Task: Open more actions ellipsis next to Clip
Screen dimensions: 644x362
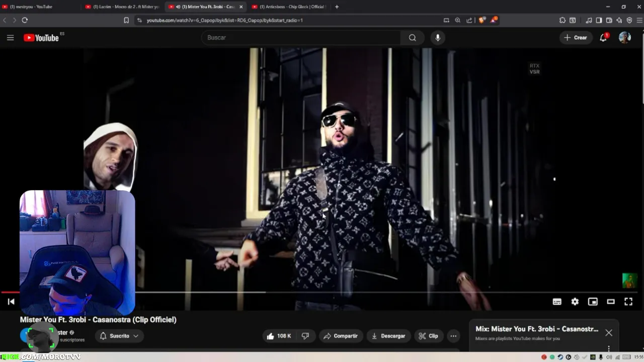Action: tap(453, 336)
